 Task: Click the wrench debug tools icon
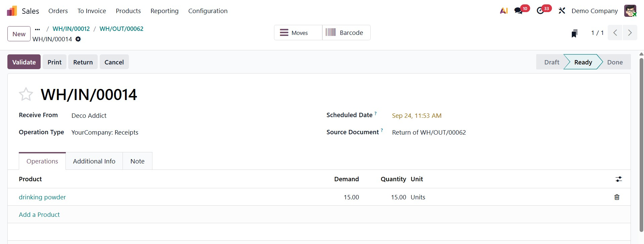(562, 11)
